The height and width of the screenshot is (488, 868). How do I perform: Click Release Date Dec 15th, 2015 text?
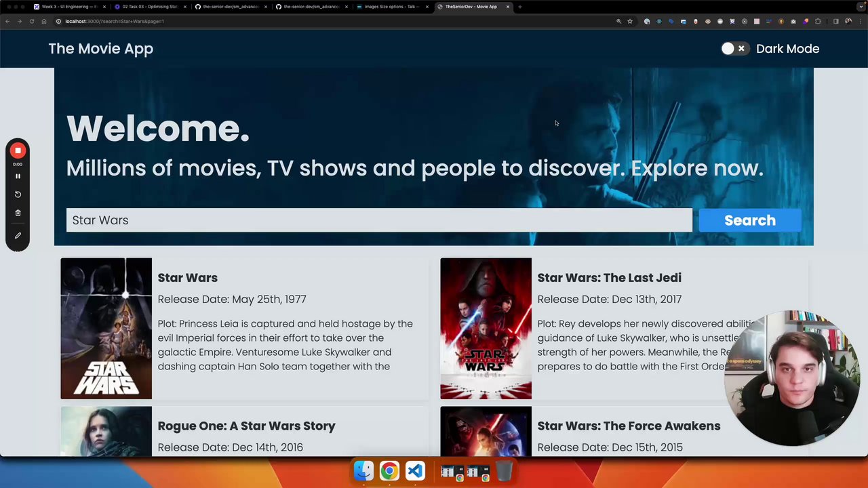pos(610,447)
